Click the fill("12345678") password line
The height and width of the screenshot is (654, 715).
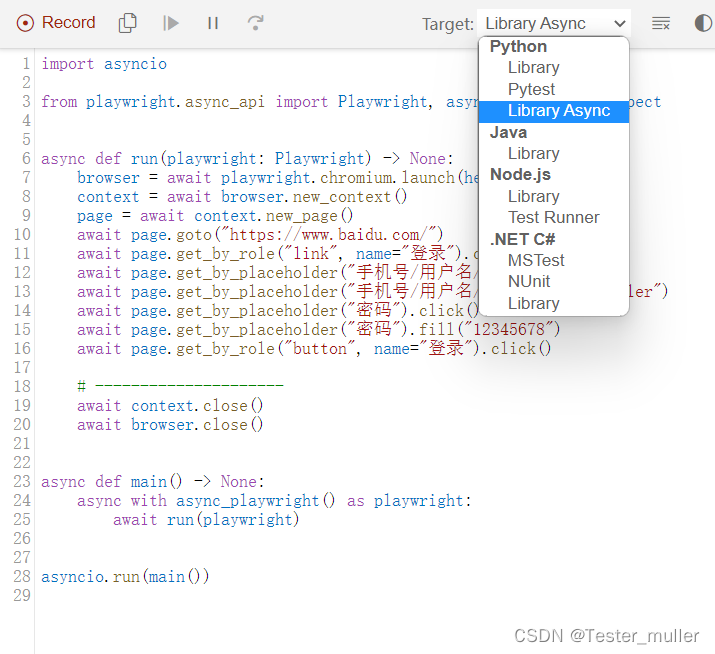[x=318, y=330]
